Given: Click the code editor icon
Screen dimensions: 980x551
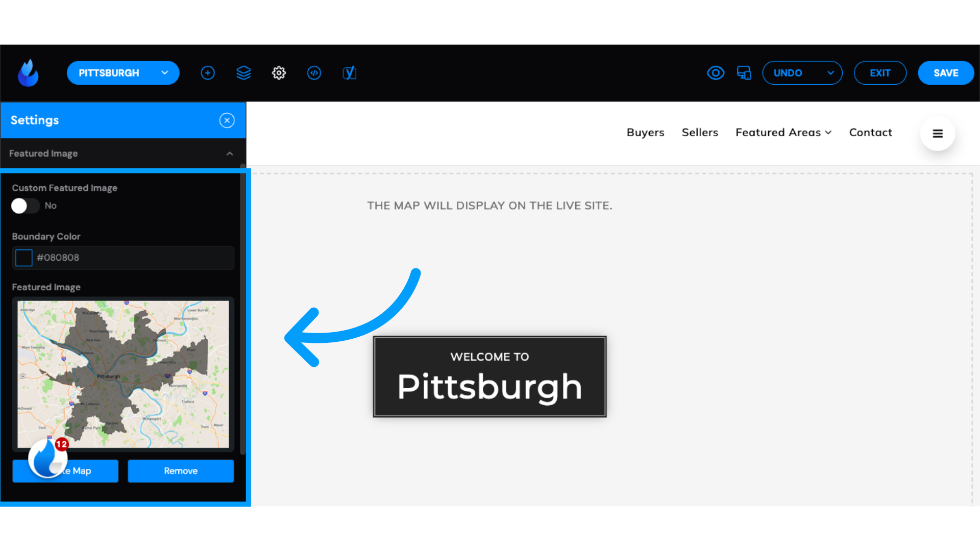Looking at the screenshot, I should (x=314, y=72).
